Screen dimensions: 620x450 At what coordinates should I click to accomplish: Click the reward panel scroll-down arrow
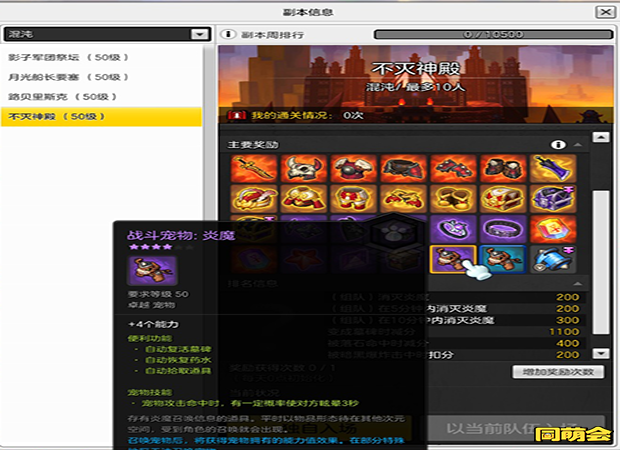(601, 354)
